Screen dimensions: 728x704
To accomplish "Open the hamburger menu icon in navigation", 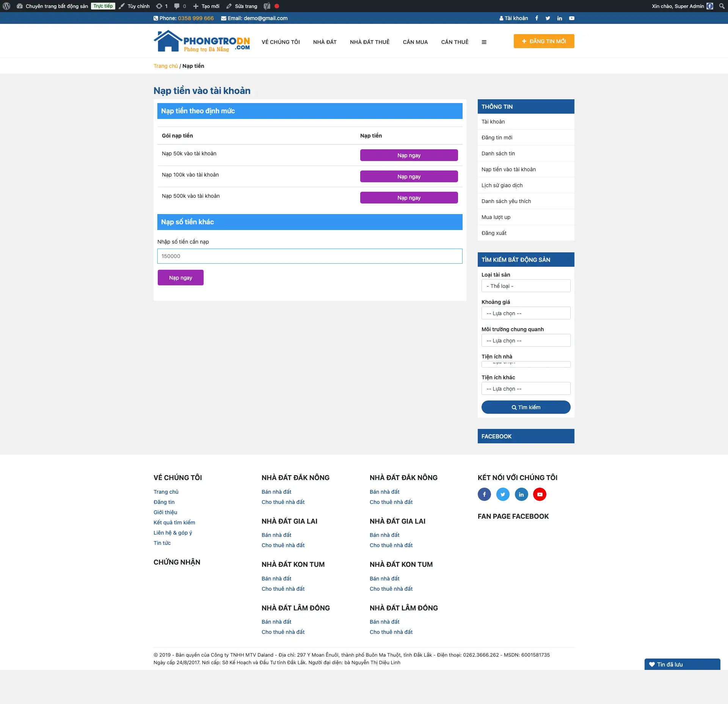I will coord(484,42).
